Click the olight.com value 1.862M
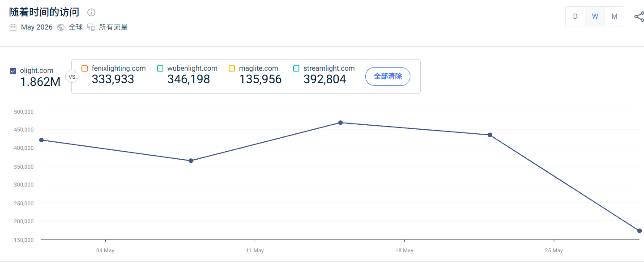Screen dimensions: 644x263 tap(40, 82)
